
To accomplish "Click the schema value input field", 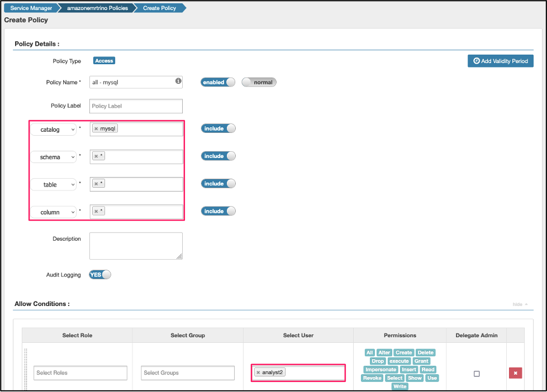I will click(136, 156).
